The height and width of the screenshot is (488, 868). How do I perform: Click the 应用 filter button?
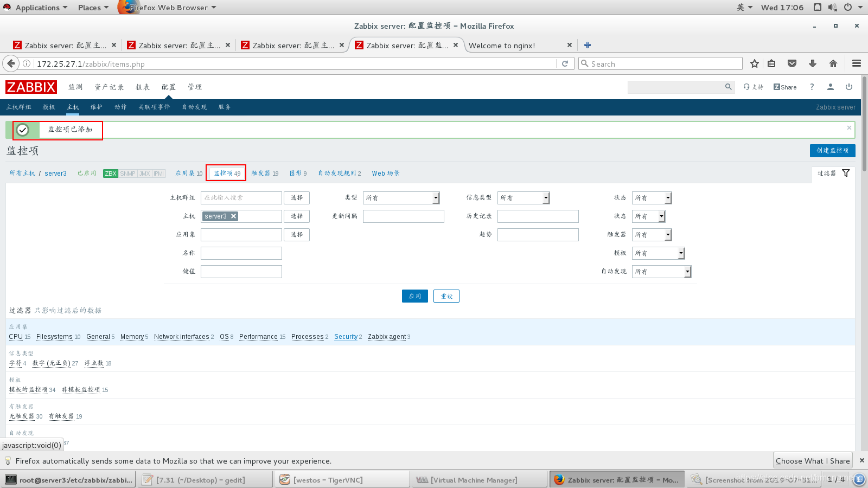(x=415, y=296)
